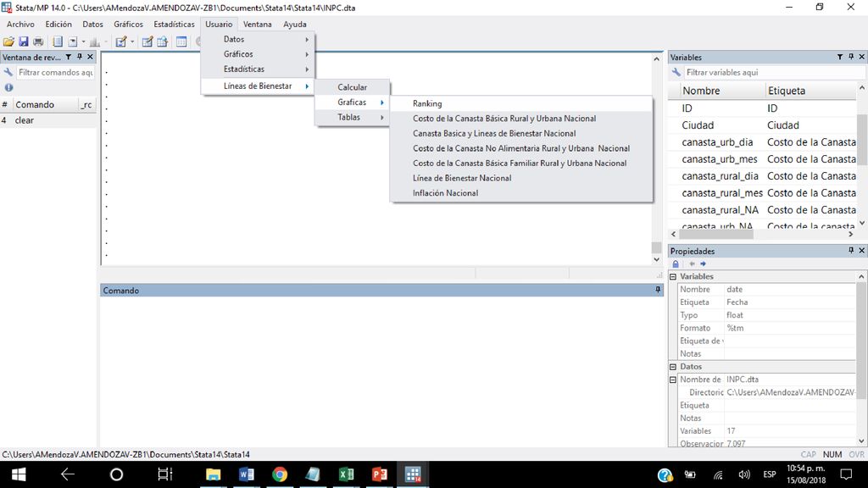Image resolution: width=868 pixels, height=488 pixels.
Task: Expand Gráficos submenu under Usuario
Action: point(258,54)
